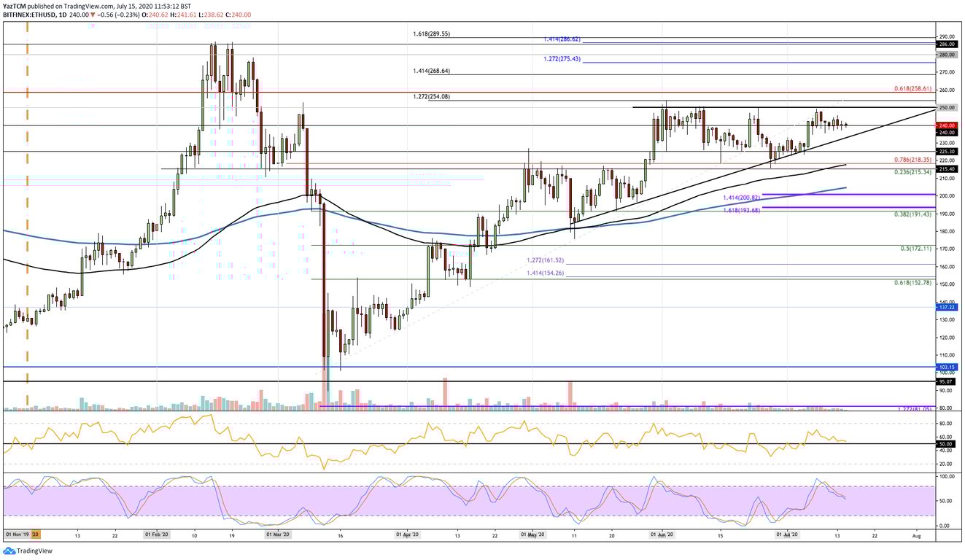Screen dimensions: 965x560
Task: Click the purple shaded Stochastic band area
Action: click(x=481, y=499)
